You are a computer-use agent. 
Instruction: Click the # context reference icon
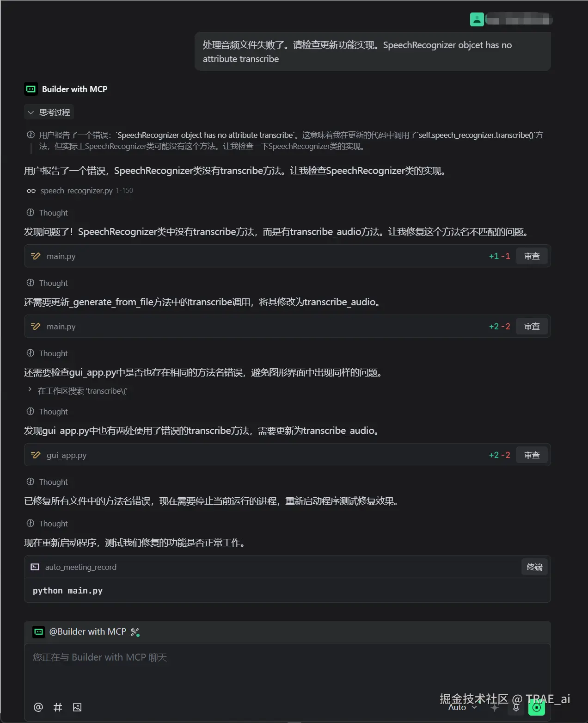pos(58,707)
